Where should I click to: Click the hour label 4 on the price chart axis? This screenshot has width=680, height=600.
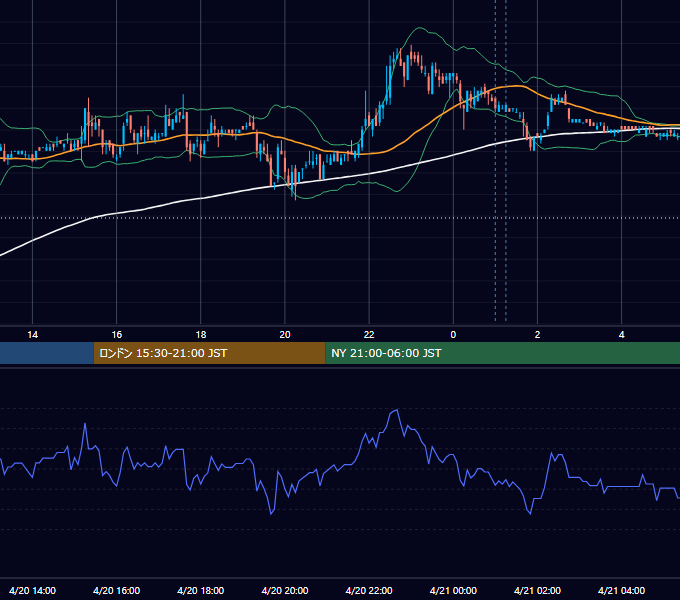pos(621,335)
